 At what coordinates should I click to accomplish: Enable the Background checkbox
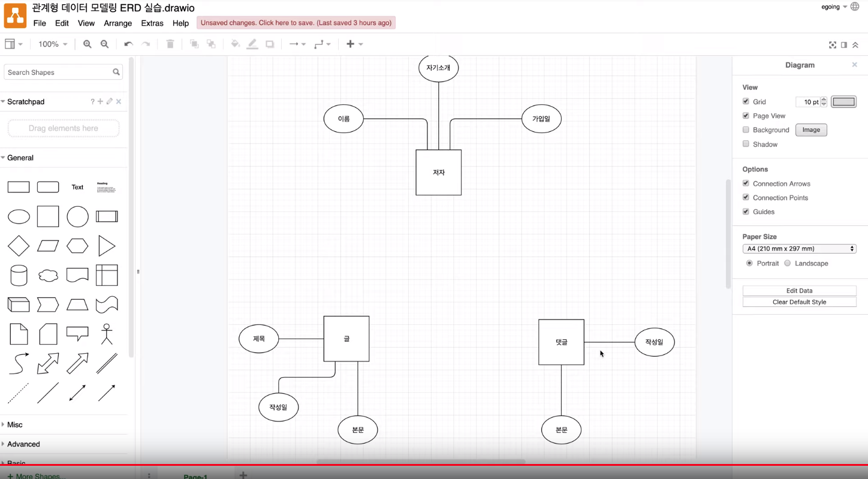click(746, 129)
